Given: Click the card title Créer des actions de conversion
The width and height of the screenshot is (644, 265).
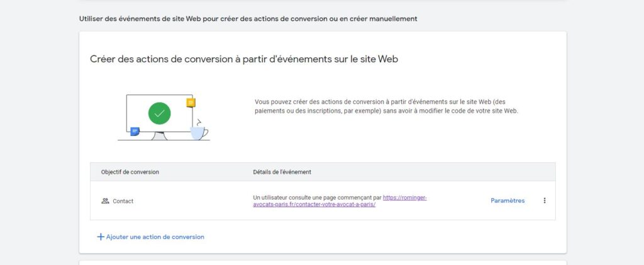Looking at the screenshot, I should point(244,59).
